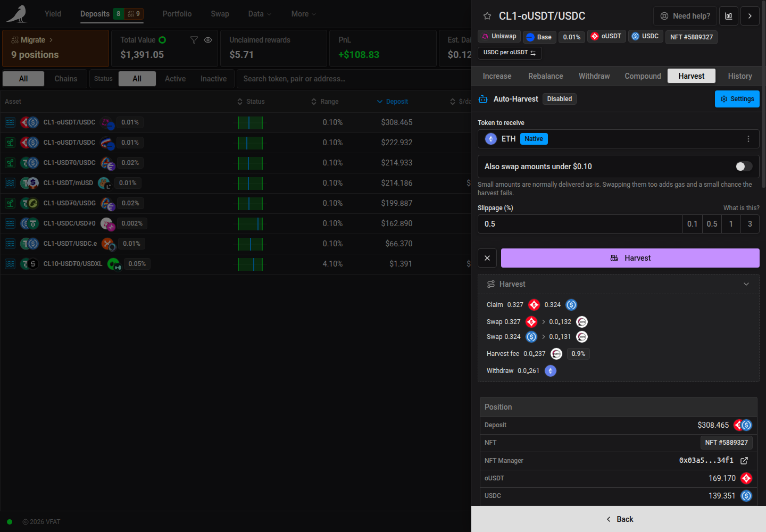Click the green status dot in the footer
Image resolution: width=766 pixels, height=532 pixels.
coord(10,522)
